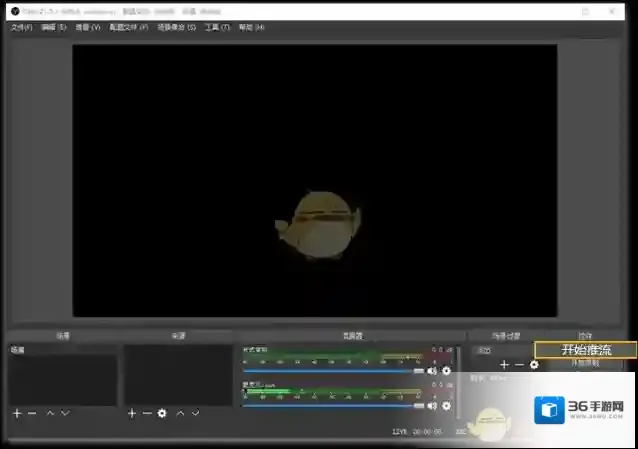The image size is (638, 449).
Task: Move source up in Sources list
Action: [x=180, y=413]
